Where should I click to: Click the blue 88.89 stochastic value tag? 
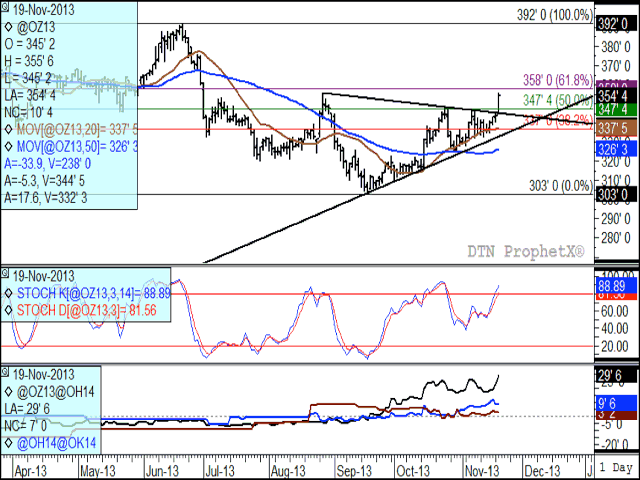tap(616, 285)
